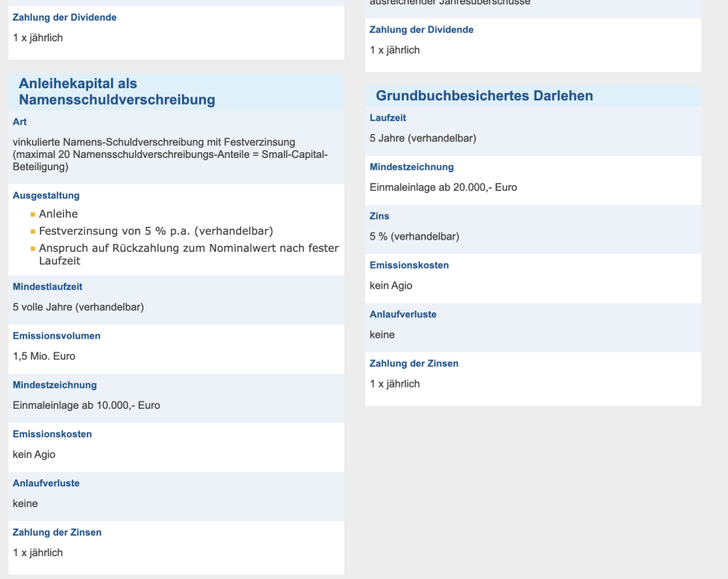Select the 'Art' label in the left column
This screenshot has width=728, height=579.
[19, 122]
